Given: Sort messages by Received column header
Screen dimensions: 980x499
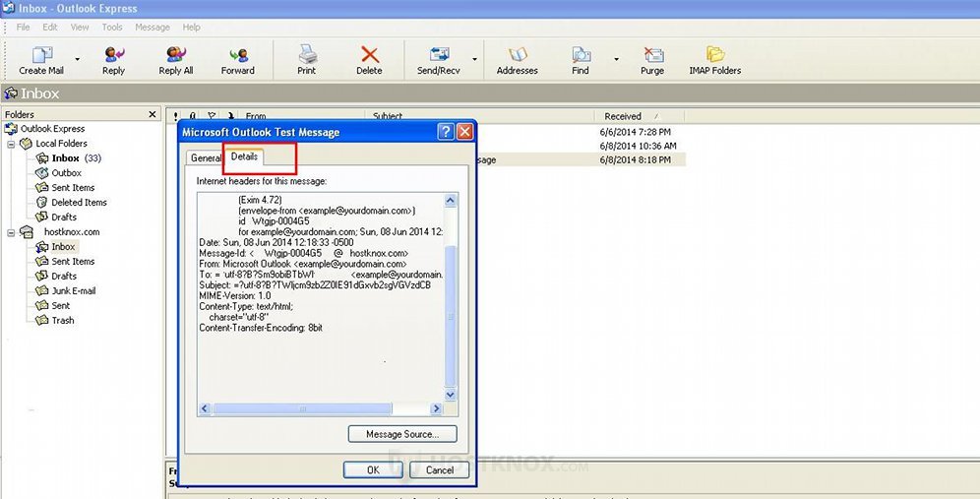Looking at the screenshot, I should coord(639,116).
